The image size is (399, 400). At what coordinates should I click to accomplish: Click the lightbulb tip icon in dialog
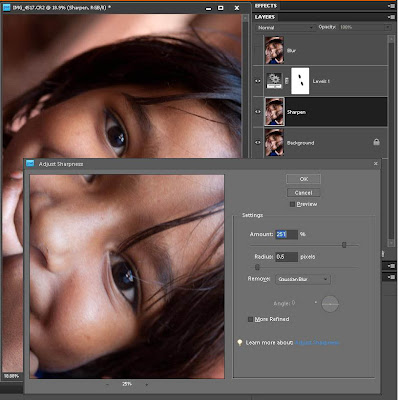pos(239,342)
